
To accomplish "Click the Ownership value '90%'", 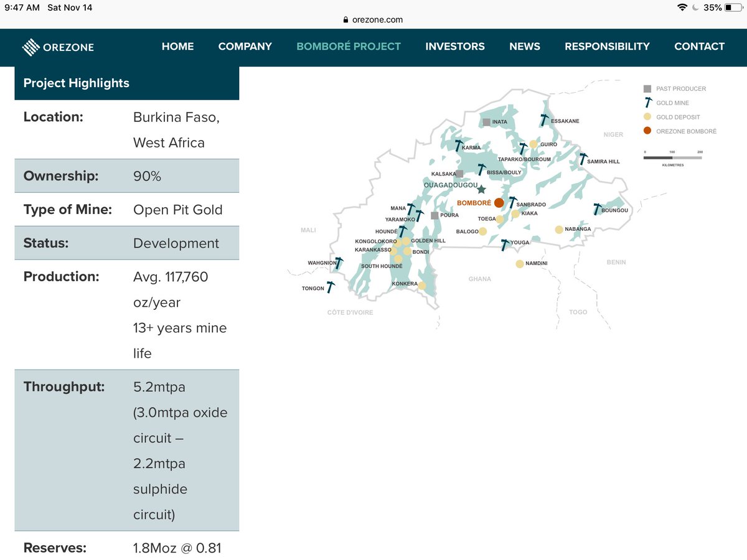I will 147,176.
